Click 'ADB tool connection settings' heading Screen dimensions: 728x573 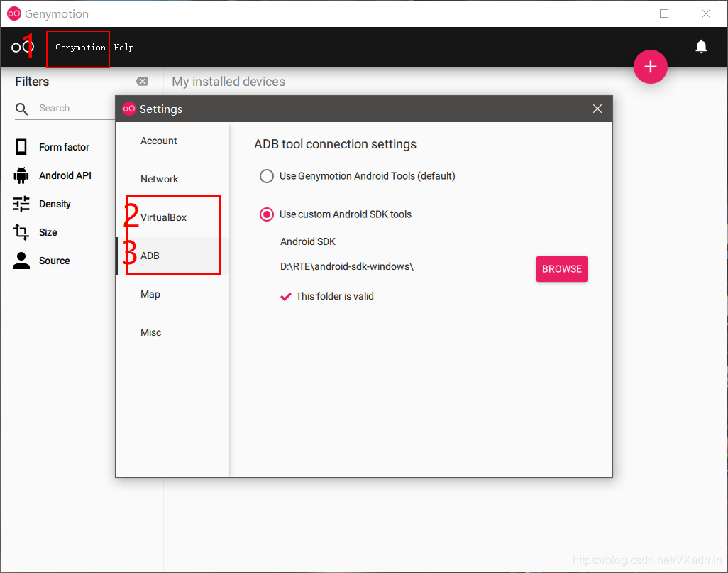335,144
